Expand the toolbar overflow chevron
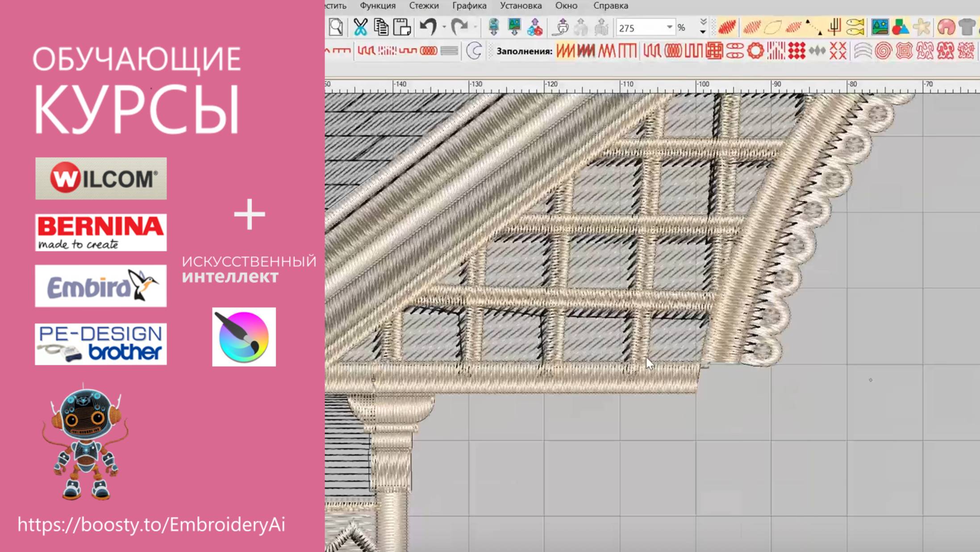Viewport: 980px width, 552px height. pyautogui.click(x=703, y=27)
